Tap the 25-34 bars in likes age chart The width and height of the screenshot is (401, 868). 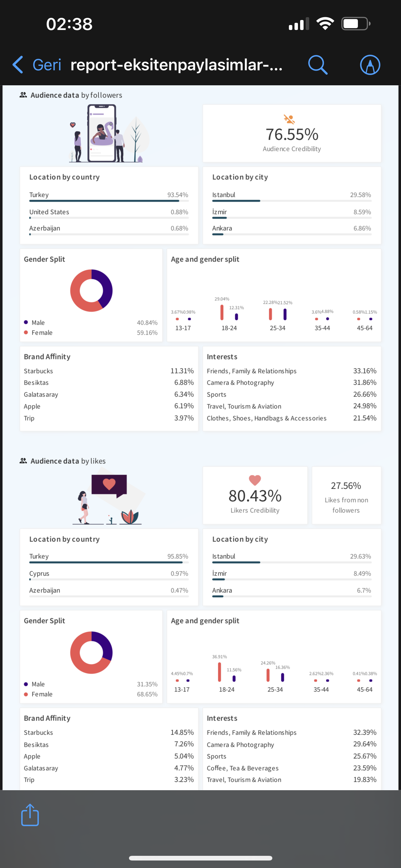pos(275,675)
